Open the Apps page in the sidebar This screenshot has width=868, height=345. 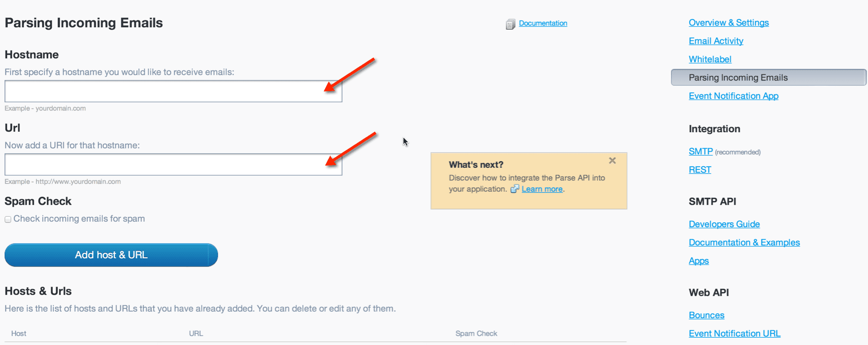pos(699,261)
